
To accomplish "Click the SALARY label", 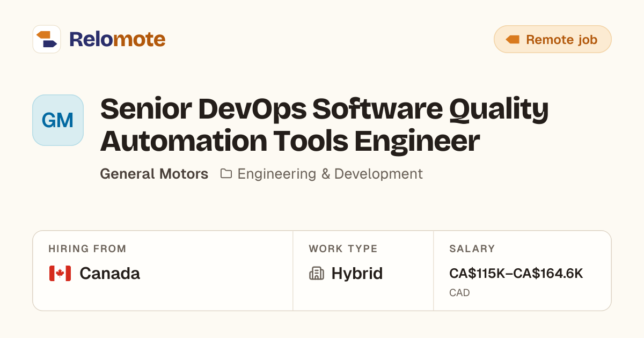I will coord(472,249).
